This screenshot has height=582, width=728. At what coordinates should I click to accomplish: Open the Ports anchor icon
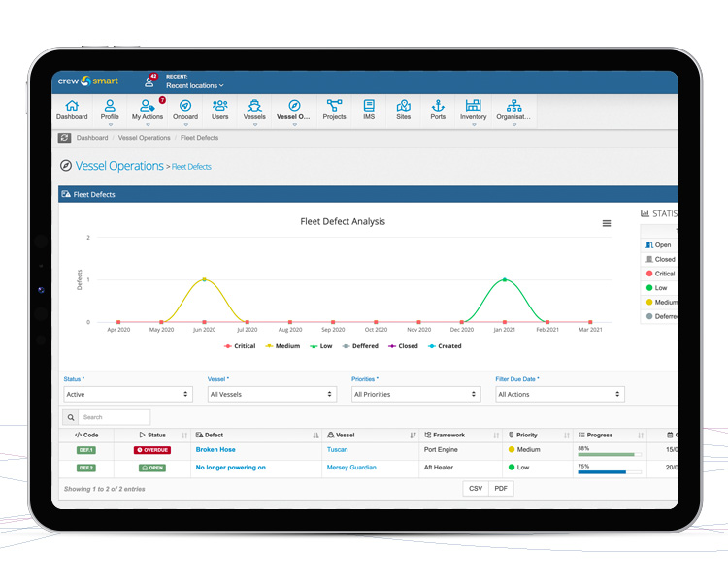click(x=438, y=106)
